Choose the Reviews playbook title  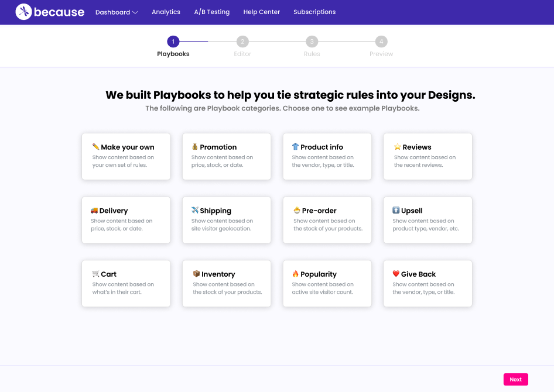click(417, 147)
